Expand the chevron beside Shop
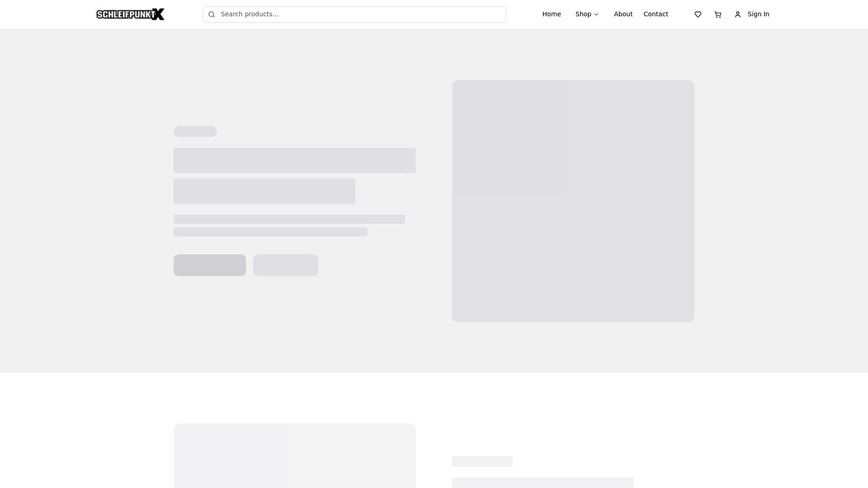The image size is (868, 488). point(596,14)
